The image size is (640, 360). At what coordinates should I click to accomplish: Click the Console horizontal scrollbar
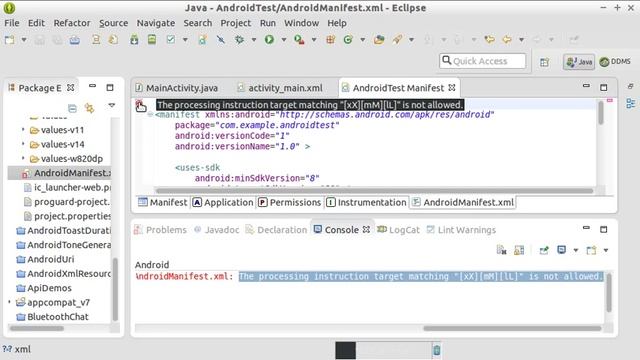pos(512,328)
